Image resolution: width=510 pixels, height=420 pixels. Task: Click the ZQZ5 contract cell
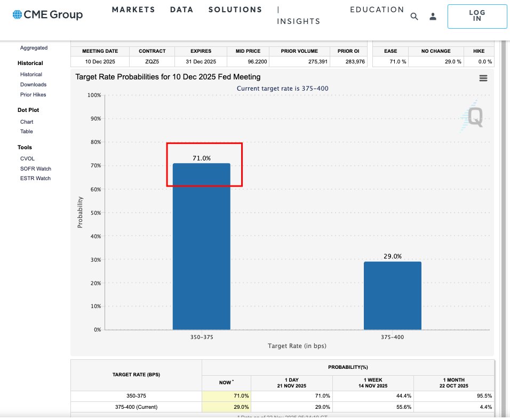(x=152, y=61)
